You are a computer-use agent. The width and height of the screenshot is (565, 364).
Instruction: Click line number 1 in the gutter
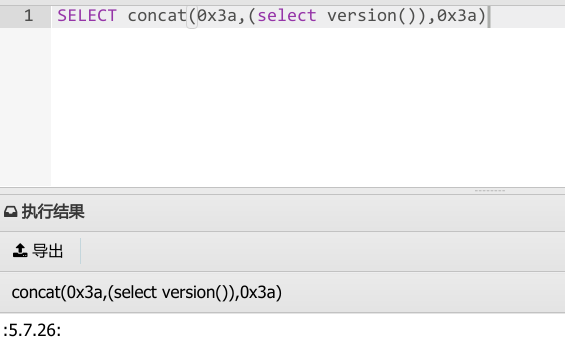(x=28, y=16)
